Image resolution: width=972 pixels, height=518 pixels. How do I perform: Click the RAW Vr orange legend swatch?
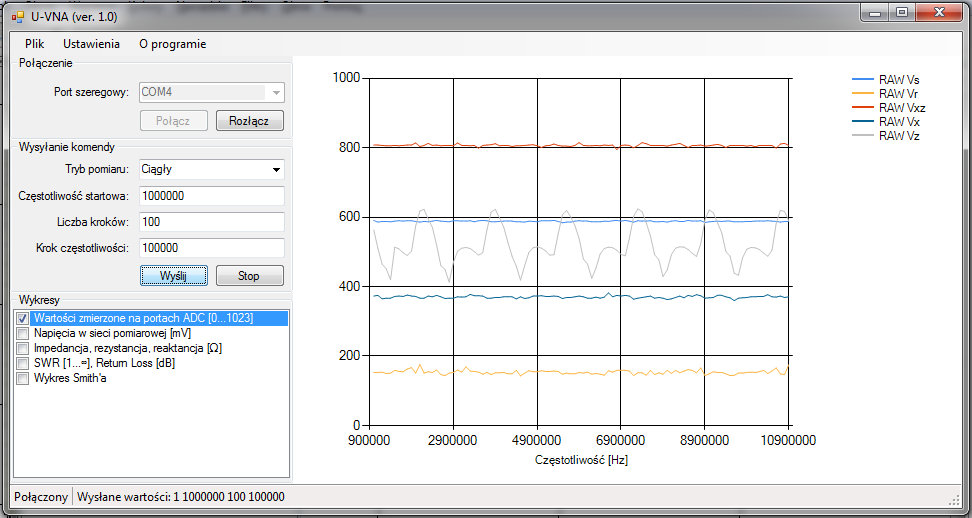(x=861, y=93)
